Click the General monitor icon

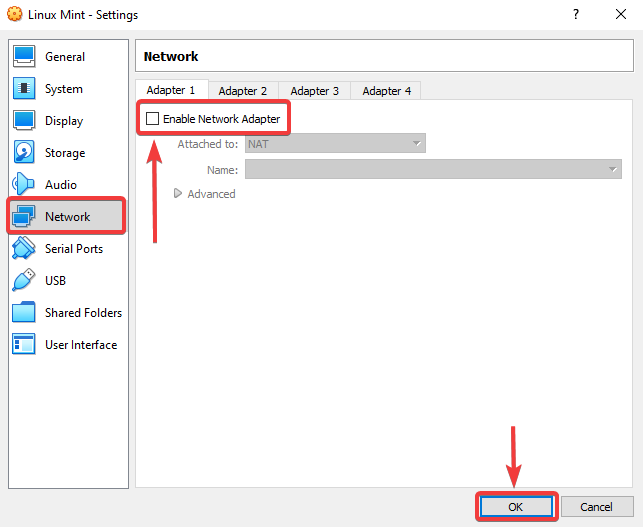point(24,56)
